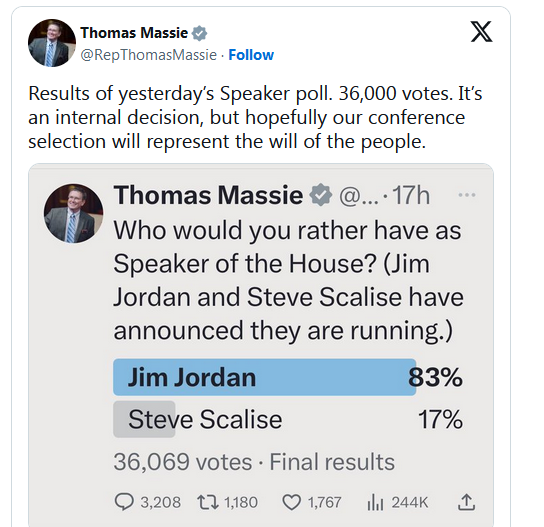Click the top Thomas Massie display name

tap(134, 33)
